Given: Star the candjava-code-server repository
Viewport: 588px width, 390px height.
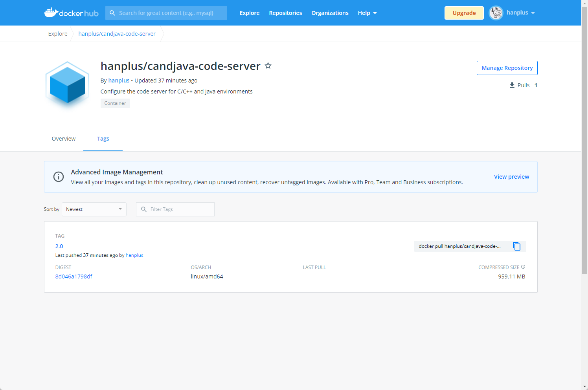Looking at the screenshot, I should (268, 66).
